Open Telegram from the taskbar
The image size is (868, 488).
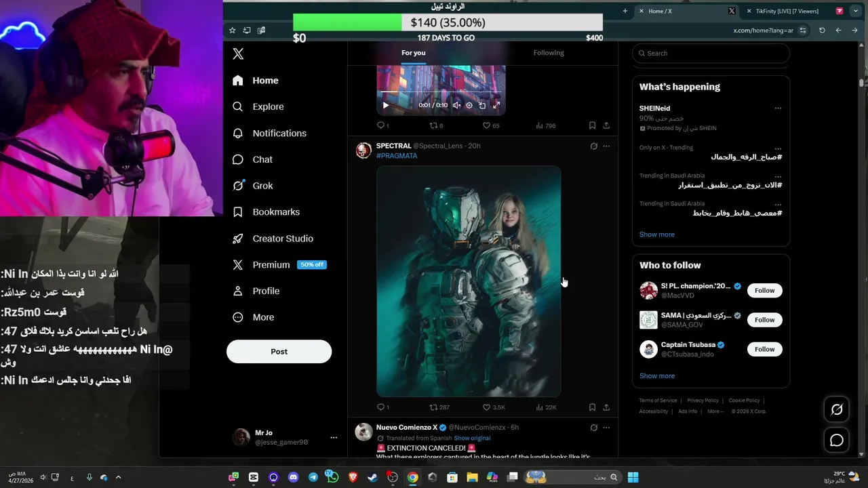click(x=313, y=477)
